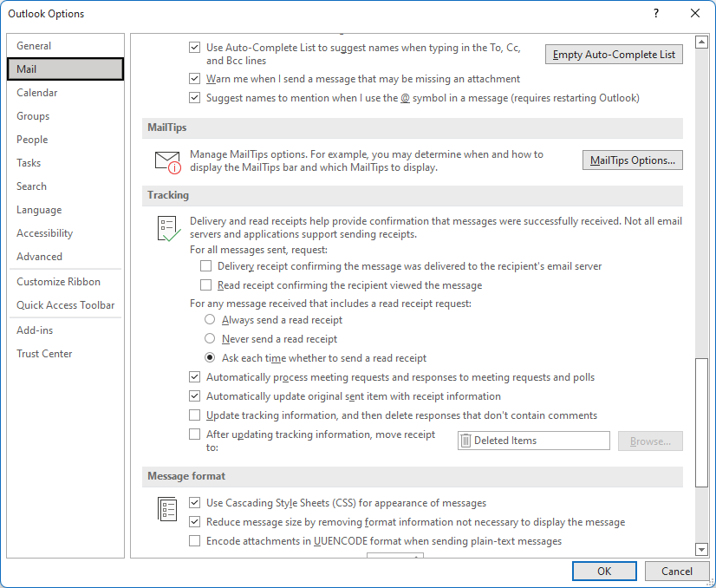Image resolution: width=716 pixels, height=588 pixels.
Task: Click the Cancel button
Action: (x=677, y=572)
